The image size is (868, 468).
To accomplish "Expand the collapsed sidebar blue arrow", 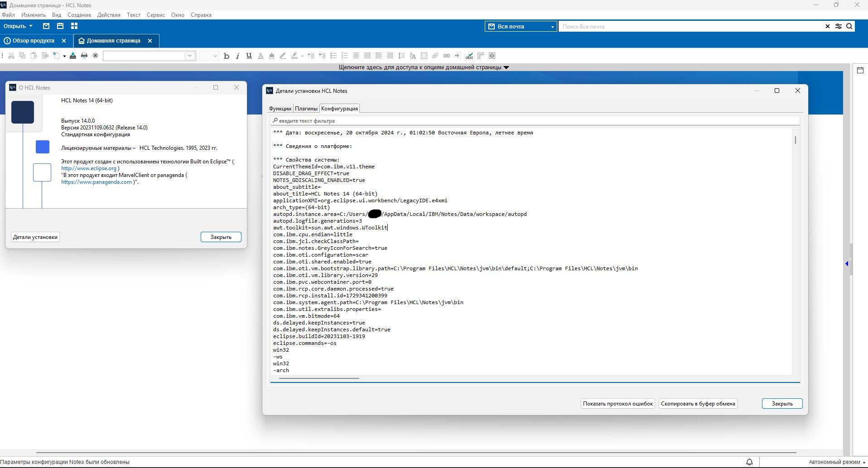I will pos(847,263).
